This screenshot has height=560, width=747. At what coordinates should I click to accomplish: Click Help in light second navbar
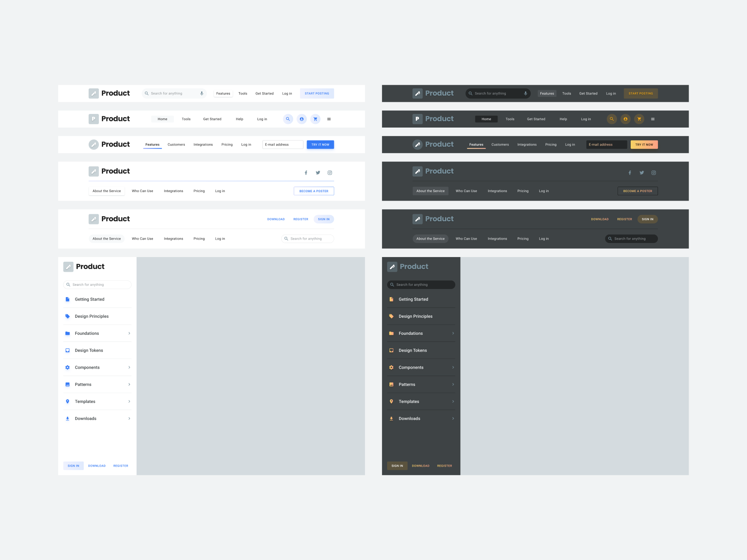point(240,119)
